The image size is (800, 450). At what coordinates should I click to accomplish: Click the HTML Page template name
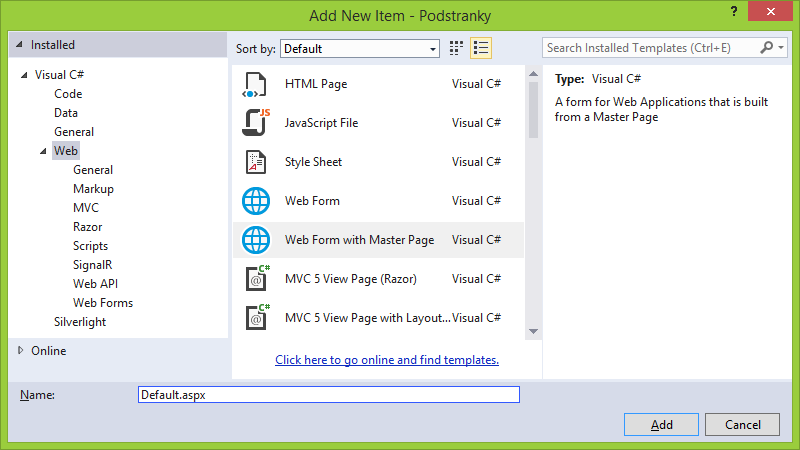click(316, 84)
